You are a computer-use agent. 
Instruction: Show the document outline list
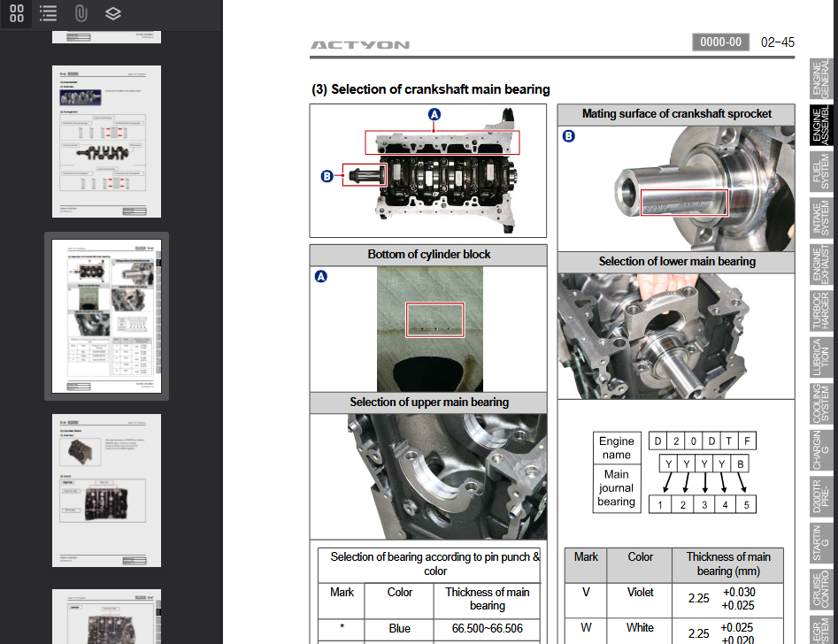(x=48, y=13)
